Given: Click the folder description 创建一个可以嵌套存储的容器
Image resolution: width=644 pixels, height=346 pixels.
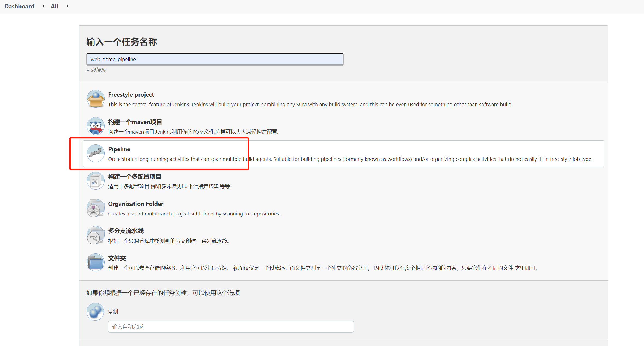Looking at the screenshot, I should pyautogui.click(x=324, y=268).
